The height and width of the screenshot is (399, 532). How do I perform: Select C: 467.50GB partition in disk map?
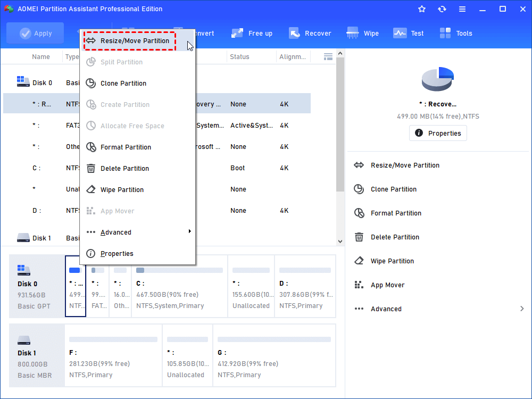click(x=179, y=286)
